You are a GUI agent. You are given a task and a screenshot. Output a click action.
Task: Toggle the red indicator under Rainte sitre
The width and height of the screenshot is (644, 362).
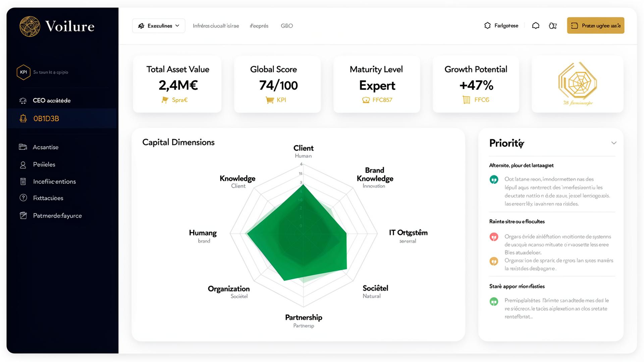(494, 237)
